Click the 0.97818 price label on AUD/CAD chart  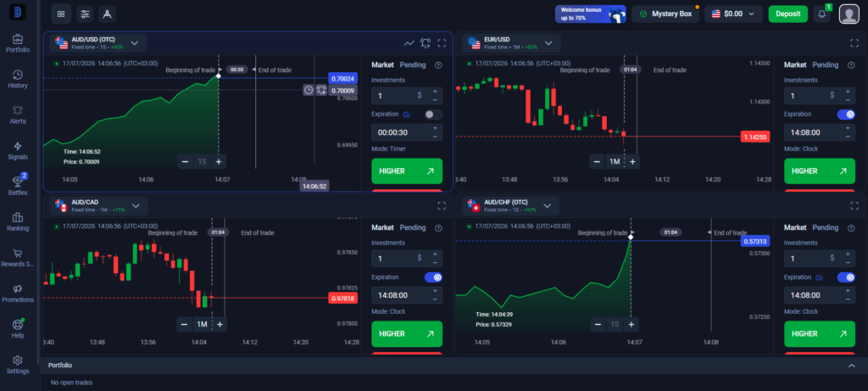click(x=342, y=299)
